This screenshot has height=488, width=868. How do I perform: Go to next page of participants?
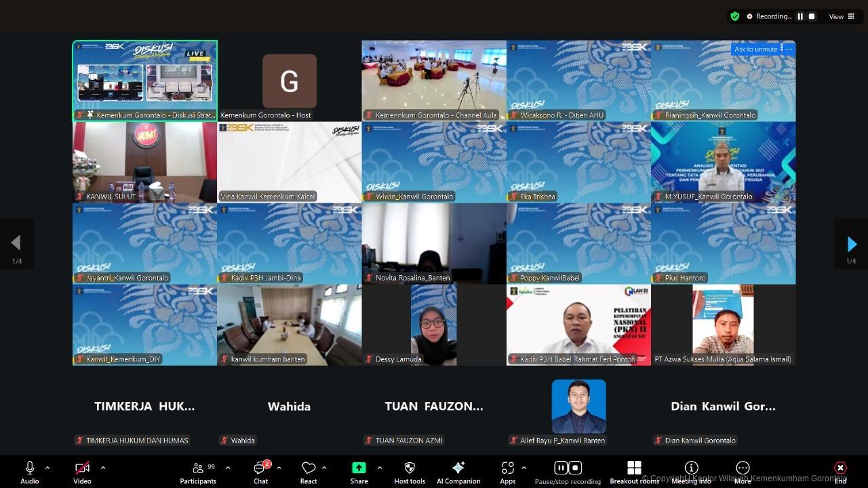coord(852,244)
